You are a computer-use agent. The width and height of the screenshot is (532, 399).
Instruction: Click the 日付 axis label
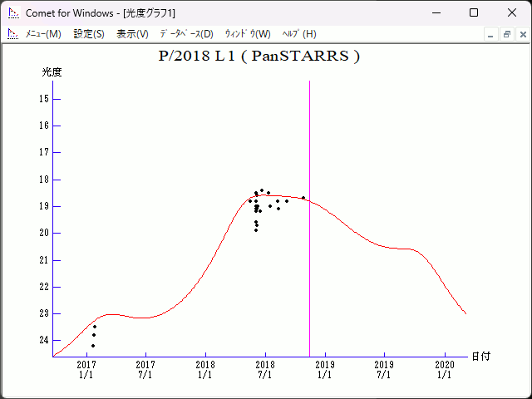(x=481, y=357)
